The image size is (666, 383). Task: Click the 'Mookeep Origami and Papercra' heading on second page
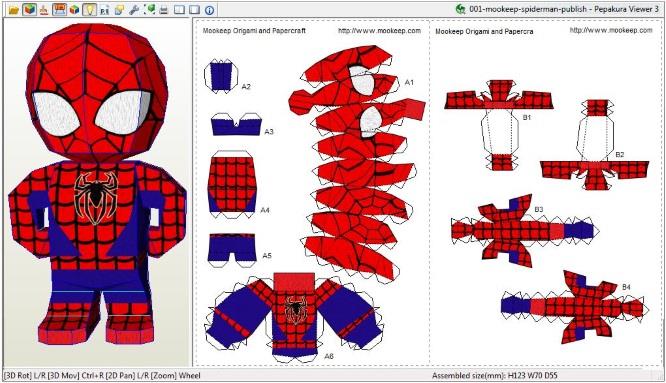coord(485,31)
